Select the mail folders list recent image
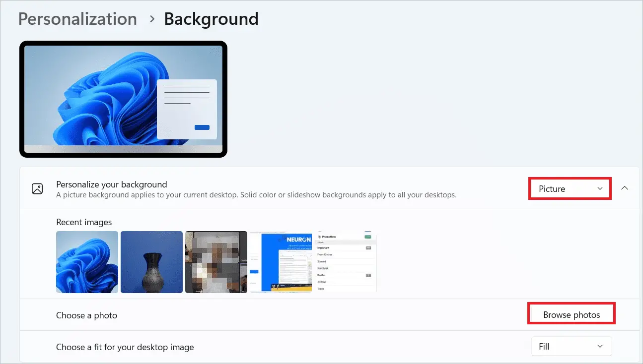The image size is (643, 364). tap(345, 262)
